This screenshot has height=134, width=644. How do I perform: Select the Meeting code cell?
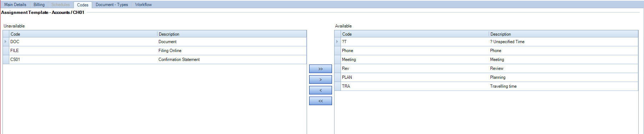(x=415, y=60)
